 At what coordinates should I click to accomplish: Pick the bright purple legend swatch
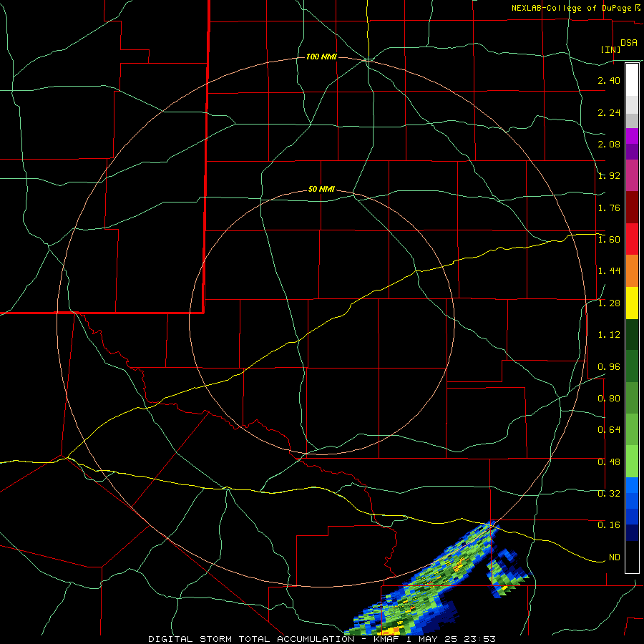[x=632, y=136]
